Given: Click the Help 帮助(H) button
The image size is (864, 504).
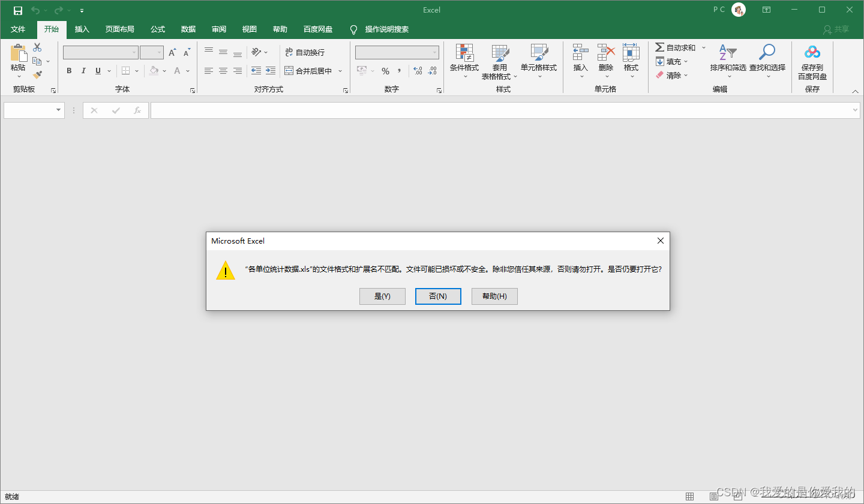Looking at the screenshot, I should (x=494, y=296).
